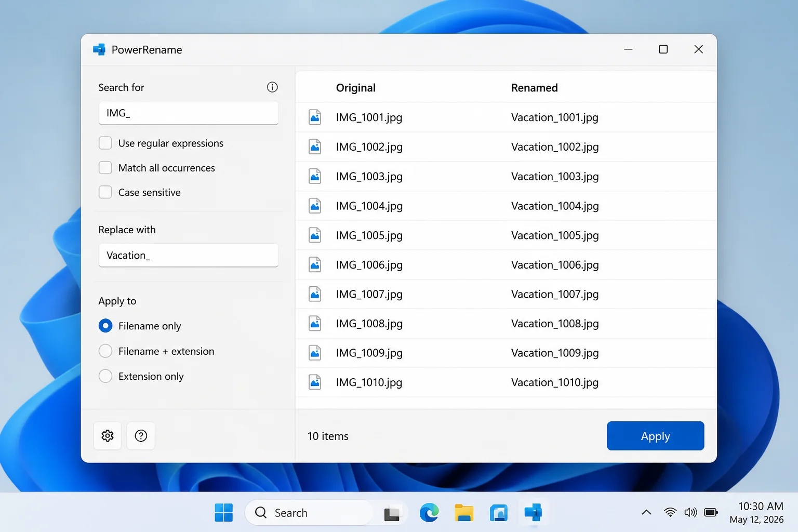Click renamed preview Vacation_1006.jpg
Viewport: 798px width, 532px height.
point(555,264)
